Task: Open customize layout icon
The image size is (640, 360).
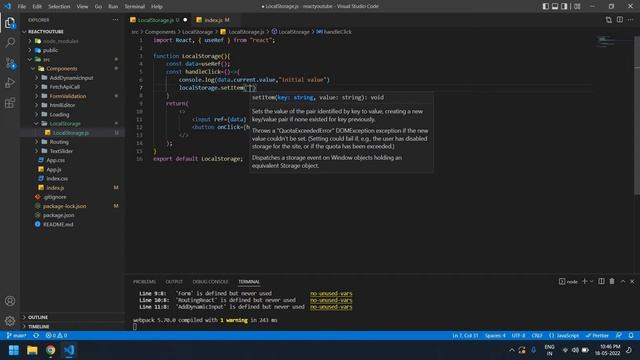Action: pos(577,6)
